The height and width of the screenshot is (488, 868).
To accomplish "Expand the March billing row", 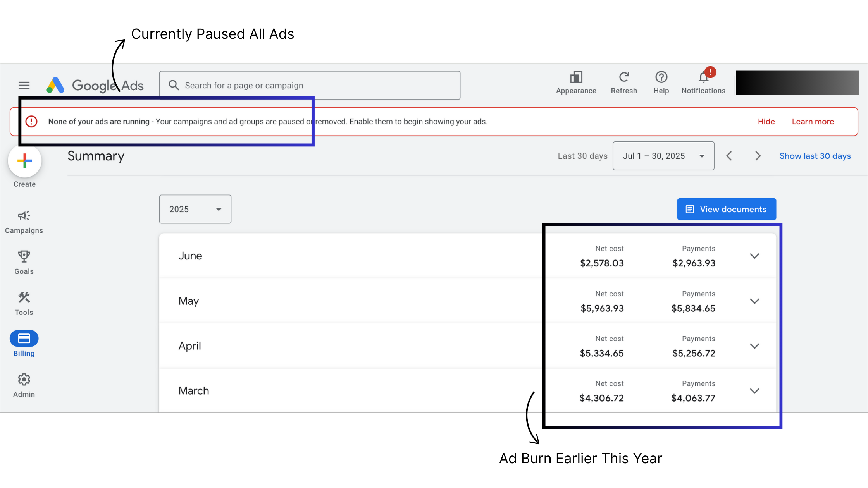I will (x=754, y=391).
